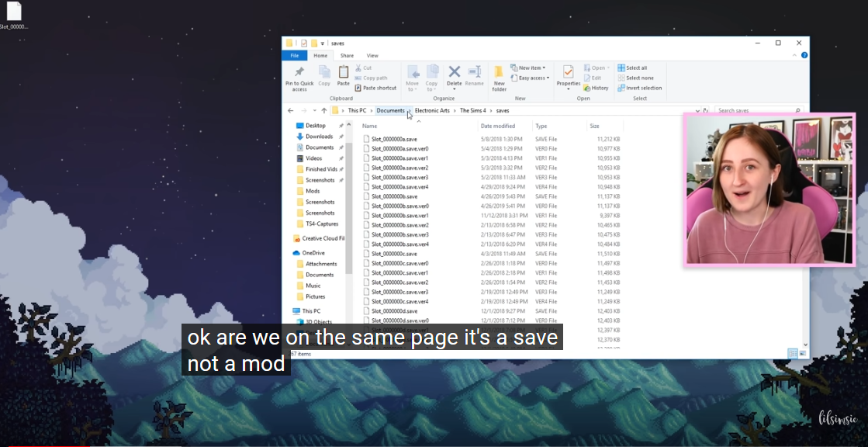The height and width of the screenshot is (447, 868).
Task: Expand the dropdown arrow under Properties
Action: 569,89
